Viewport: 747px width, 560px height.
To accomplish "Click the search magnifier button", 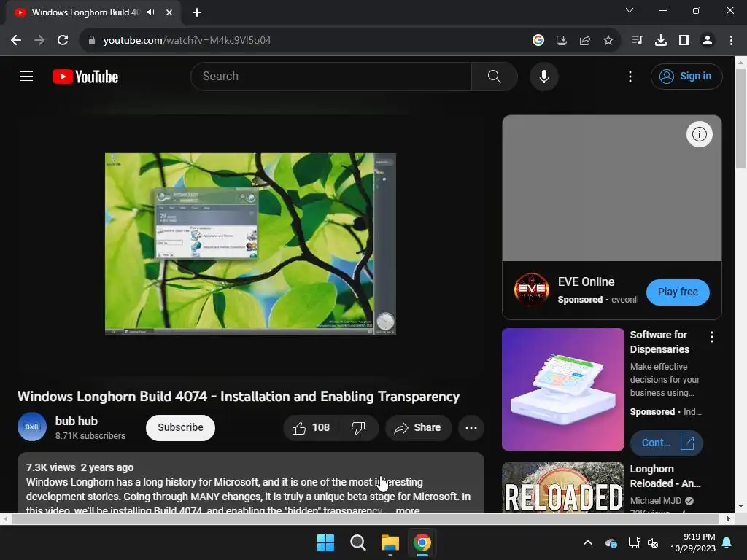I will coord(494,76).
